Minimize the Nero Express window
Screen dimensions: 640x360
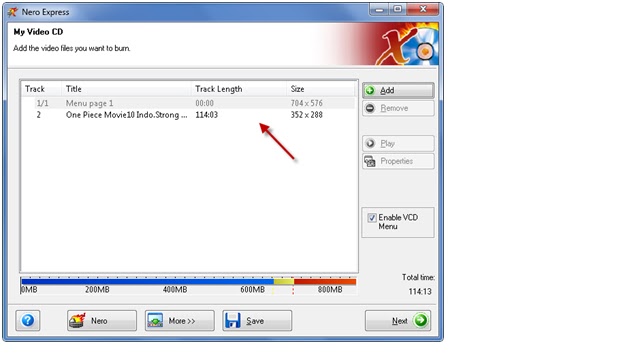(379, 9)
